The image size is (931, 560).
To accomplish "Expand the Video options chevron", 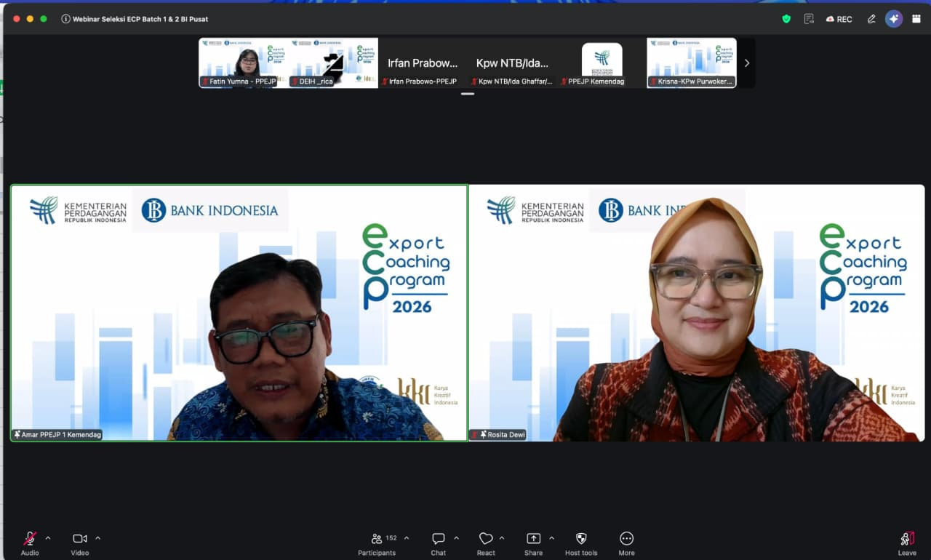I will [x=97, y=538].
